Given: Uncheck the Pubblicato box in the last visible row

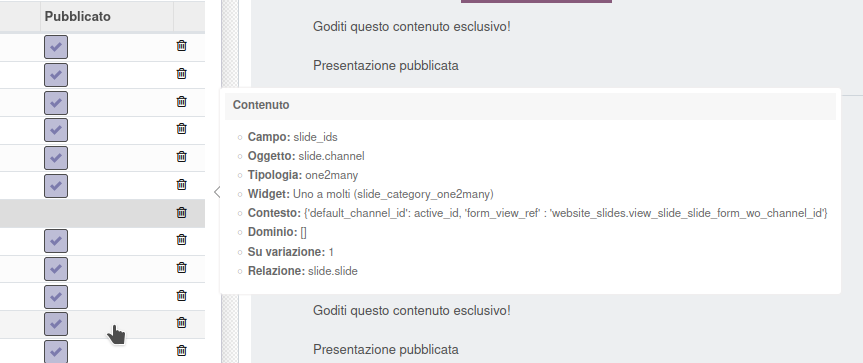Looking at the screenshot, I should coord(56,351).
